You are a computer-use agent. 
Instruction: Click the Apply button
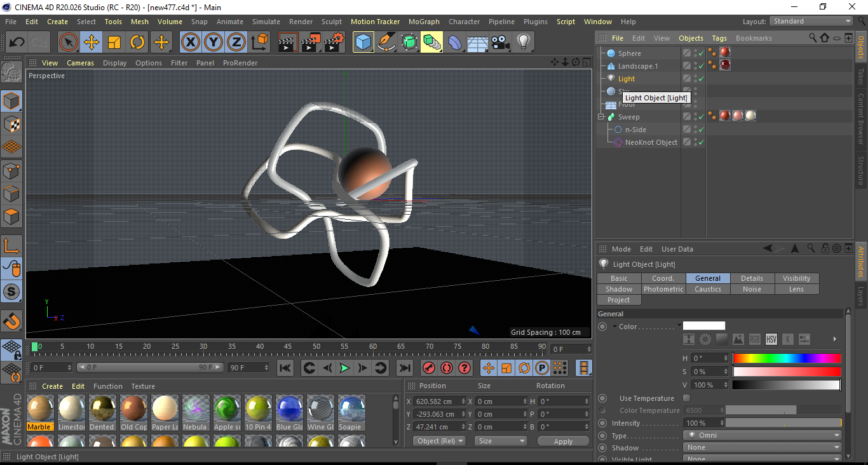click(x=563, y=441)
